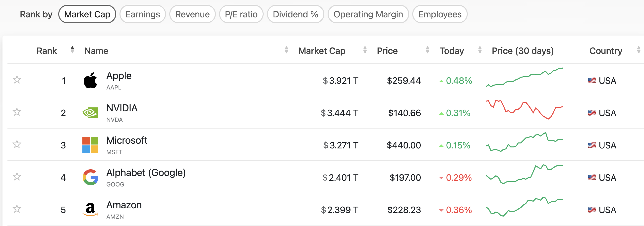Screen dimensions: 644x226
Task: Click the NVIDIA logo icon
Action: tap(90, 113)
